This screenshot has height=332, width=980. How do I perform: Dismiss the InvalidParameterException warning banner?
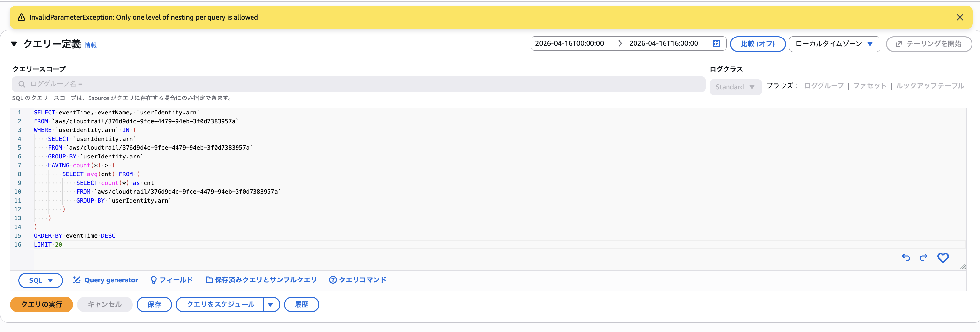[x=960, y=18]
